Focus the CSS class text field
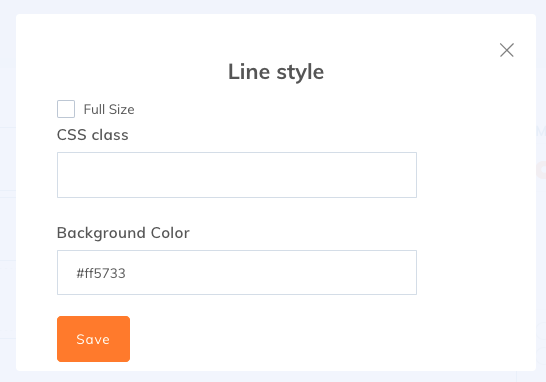 [237, 175]
